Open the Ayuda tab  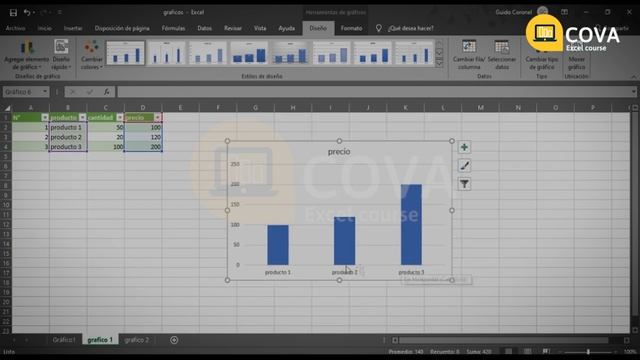(287, 28)
